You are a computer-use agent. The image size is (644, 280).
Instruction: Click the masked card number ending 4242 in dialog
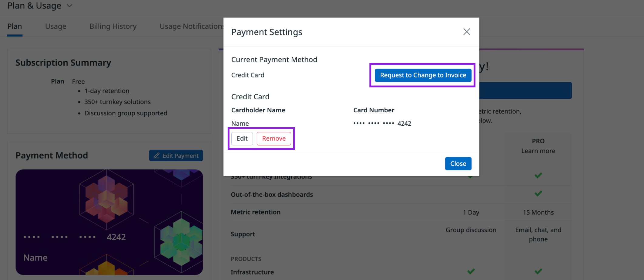(382, 123)
